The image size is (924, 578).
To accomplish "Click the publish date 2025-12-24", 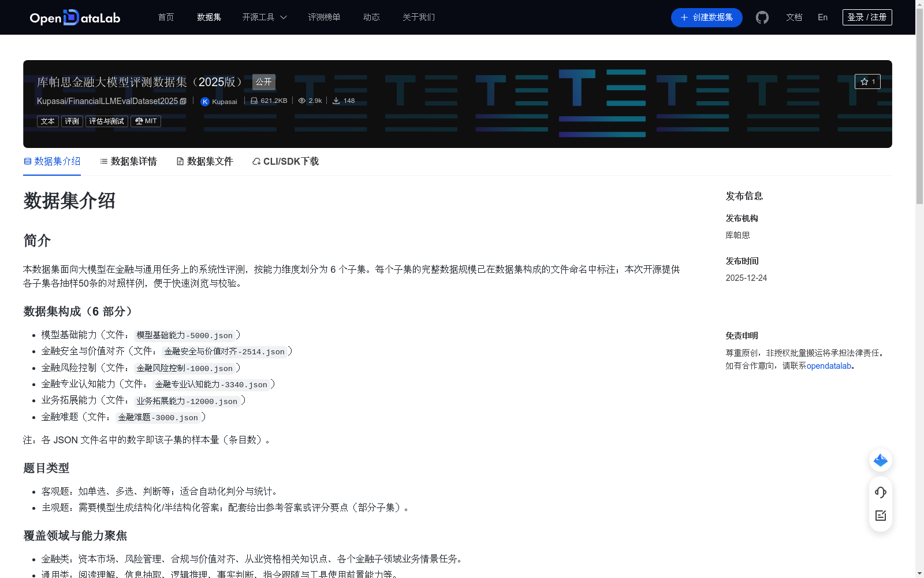I will point(746,278).
